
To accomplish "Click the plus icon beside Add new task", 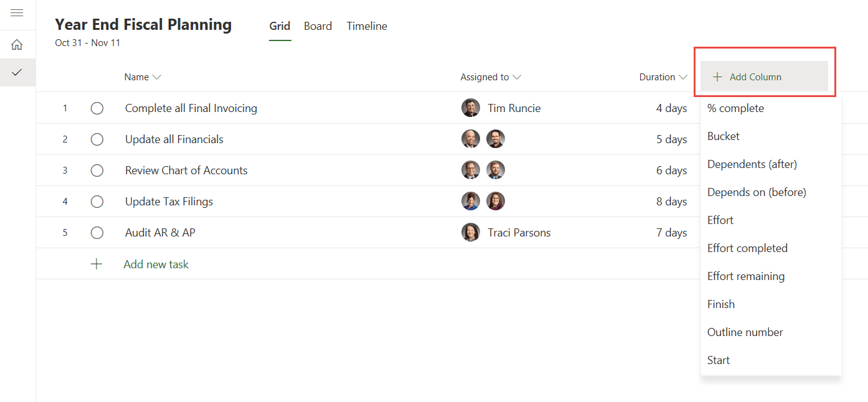I will pyautogui.click(x=97, y=264).
